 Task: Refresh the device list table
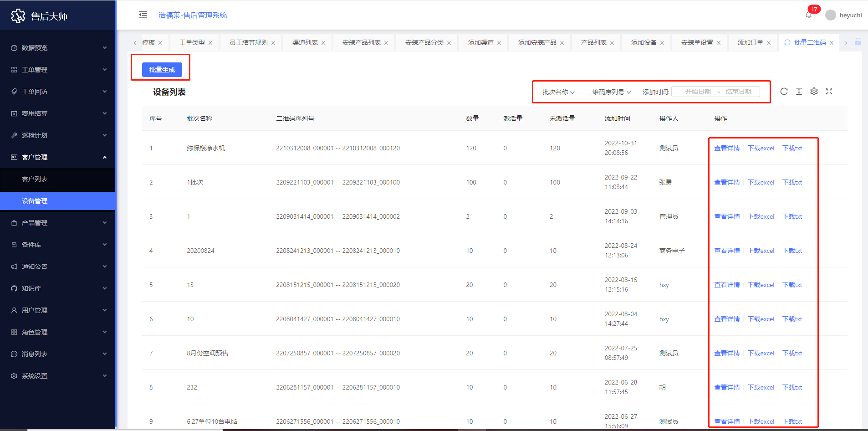[x=784, y=92]
